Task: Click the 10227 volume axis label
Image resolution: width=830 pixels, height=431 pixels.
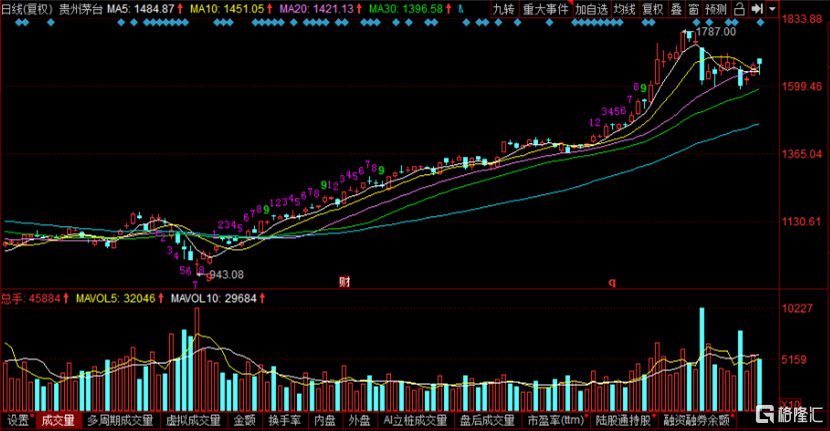Action: (x=797, y=308)
